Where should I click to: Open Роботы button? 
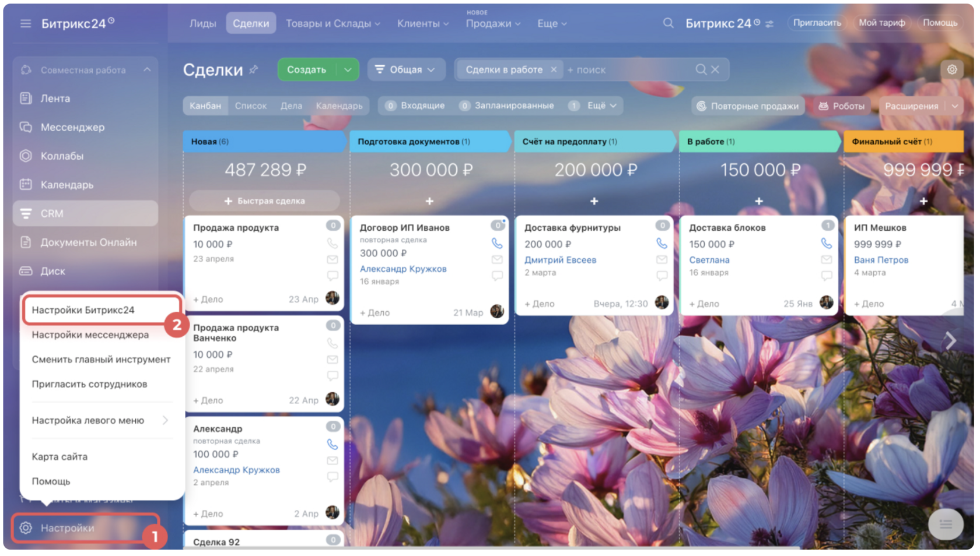[841, 106]
